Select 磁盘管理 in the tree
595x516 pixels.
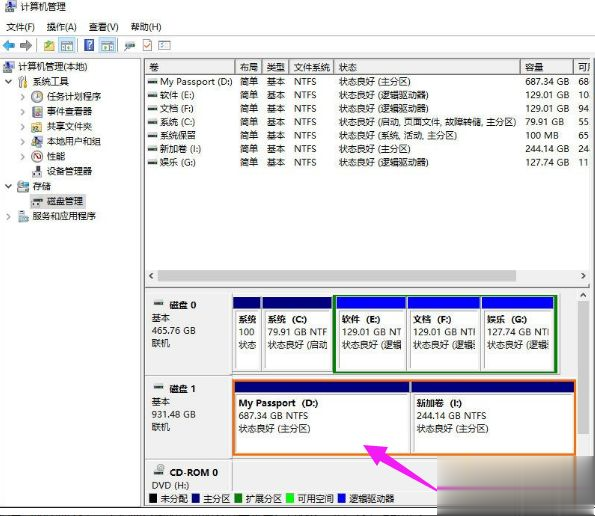point(65,201)
